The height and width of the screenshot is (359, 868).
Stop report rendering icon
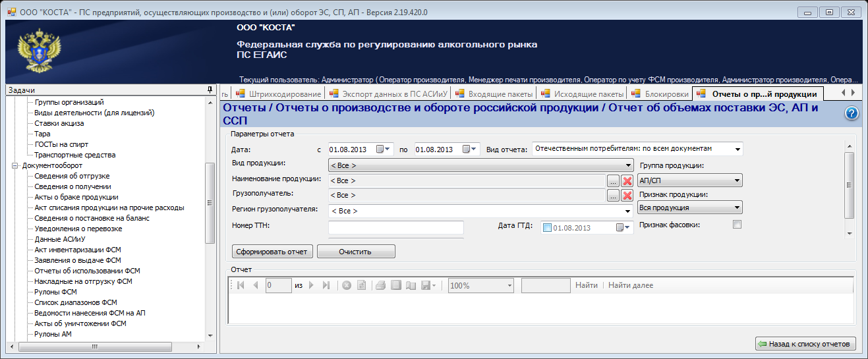coord(346,285)
